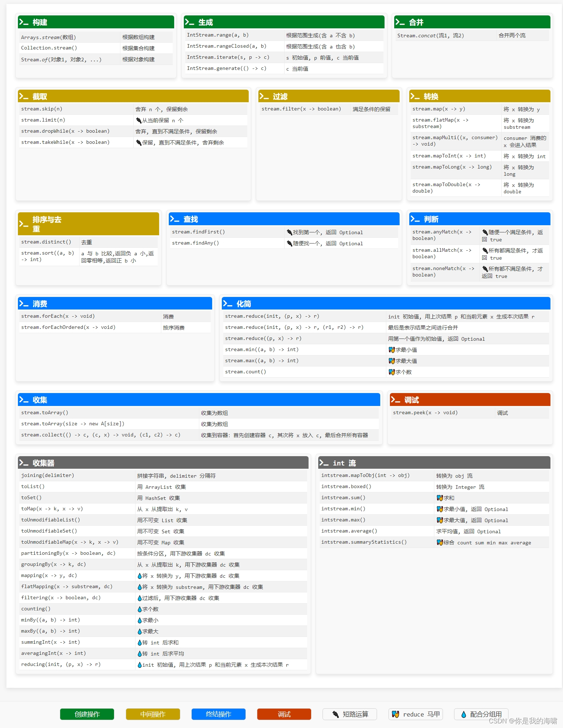Click the terminal prompt icon beside 收集

(24, 400)
